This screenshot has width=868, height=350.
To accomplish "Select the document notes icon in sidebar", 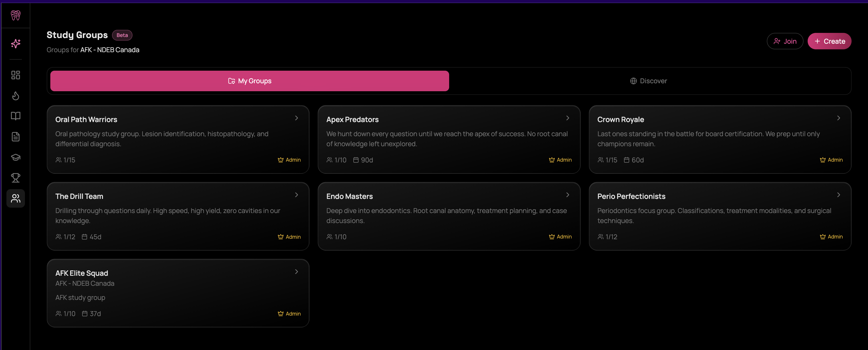I will [15, 136].
